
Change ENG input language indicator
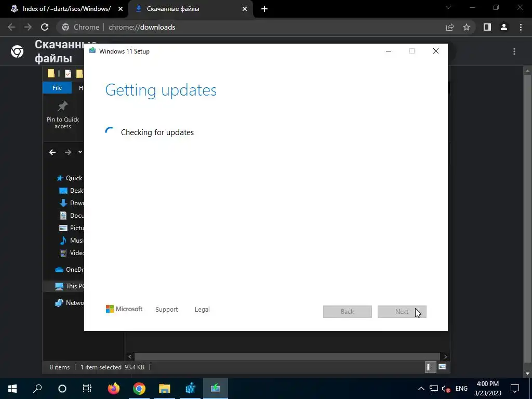[461, 389]
